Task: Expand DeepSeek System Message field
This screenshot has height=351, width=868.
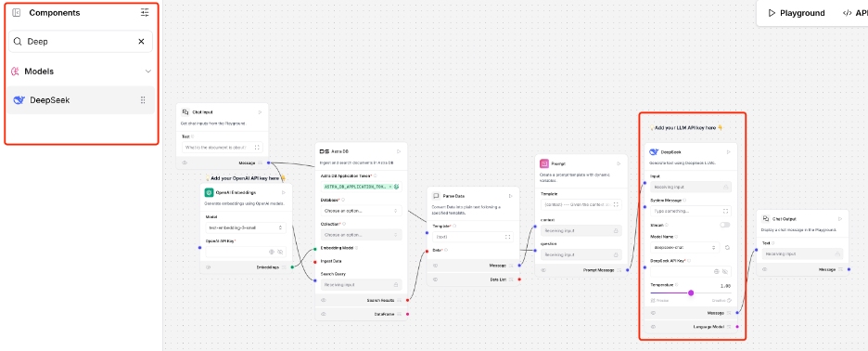Action: click(725, 212)
